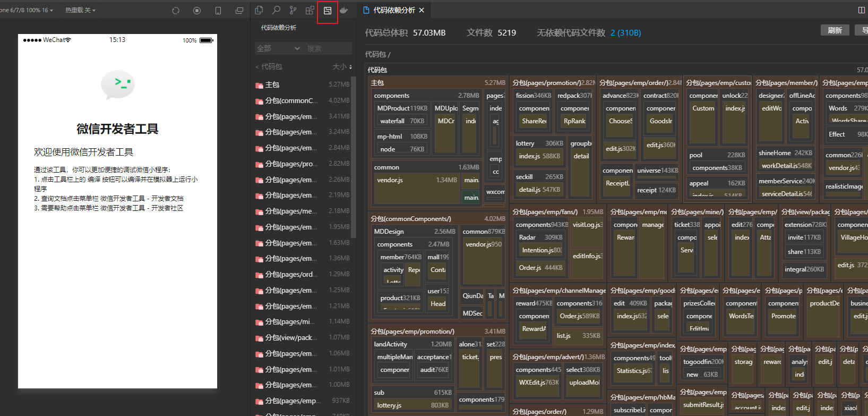Click the receipt 124KB treemap block

pos(657,190)
